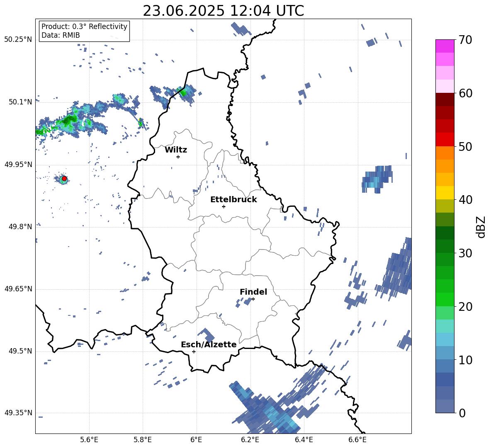491x448 pixels.
Task: Click the Findel station label
Action: [x=253, y=292]
